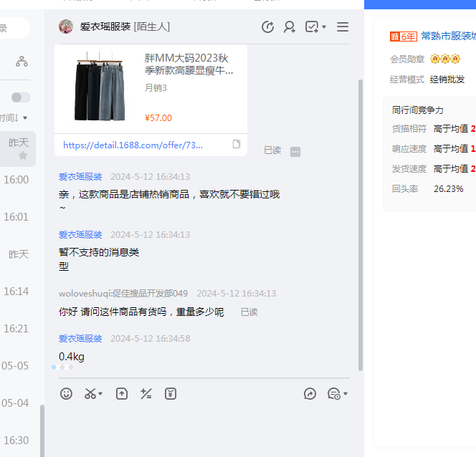Click the 常熟市服装 shop name link
This screenshot has width=476, height=457.
(448, 36)
